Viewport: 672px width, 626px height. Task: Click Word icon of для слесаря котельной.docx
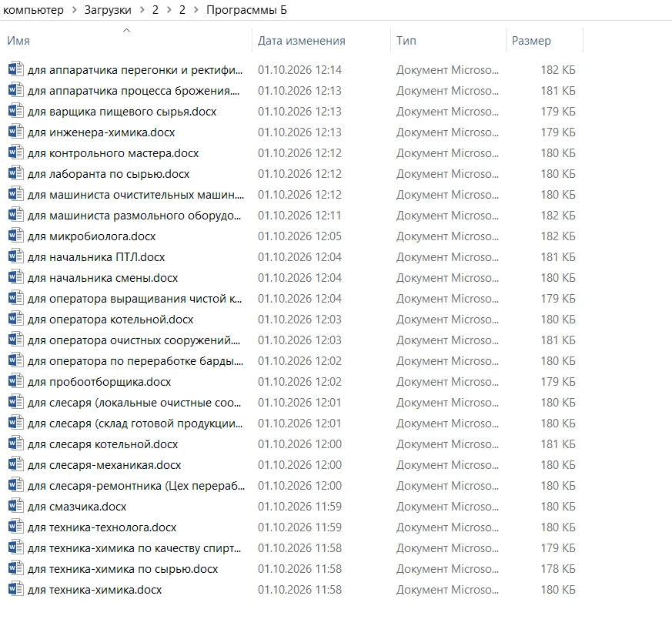tap(16, 444)
